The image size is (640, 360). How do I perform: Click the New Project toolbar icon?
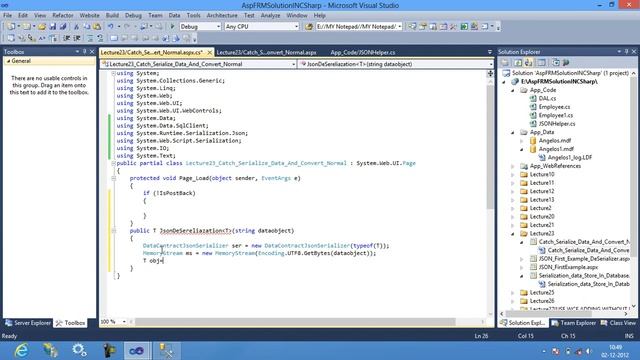click(11, 27)
